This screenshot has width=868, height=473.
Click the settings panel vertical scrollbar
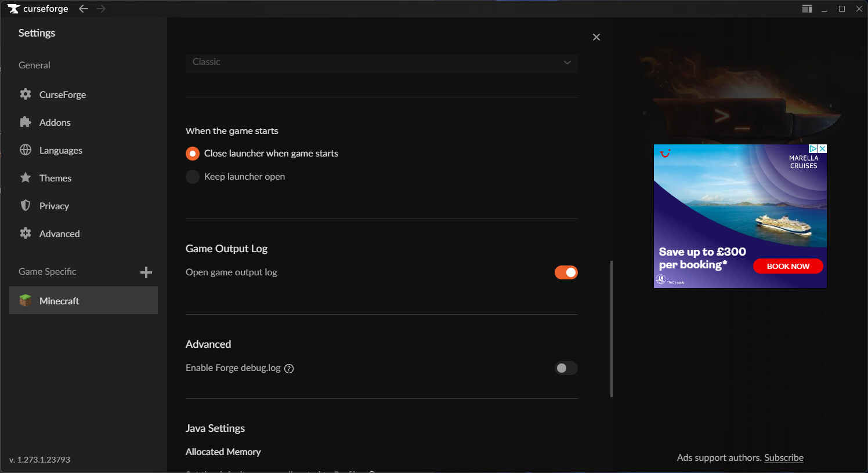[x=612, y=329]
